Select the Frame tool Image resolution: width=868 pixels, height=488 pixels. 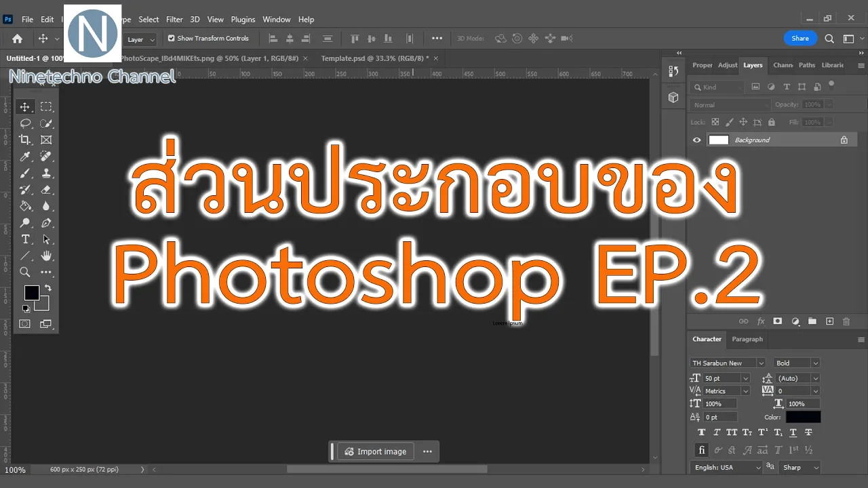pos(46,140)
